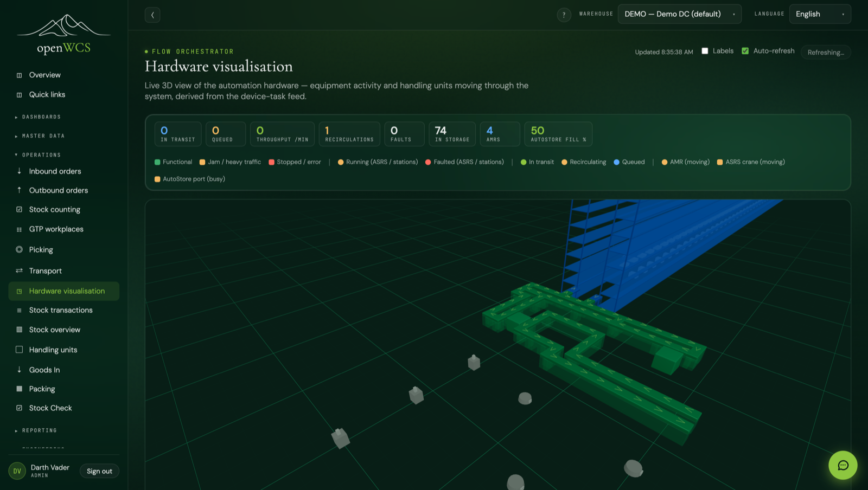Screen dimensions: 868x490
Task: Click the Transport arrows icon
Action: coord(19,271)
